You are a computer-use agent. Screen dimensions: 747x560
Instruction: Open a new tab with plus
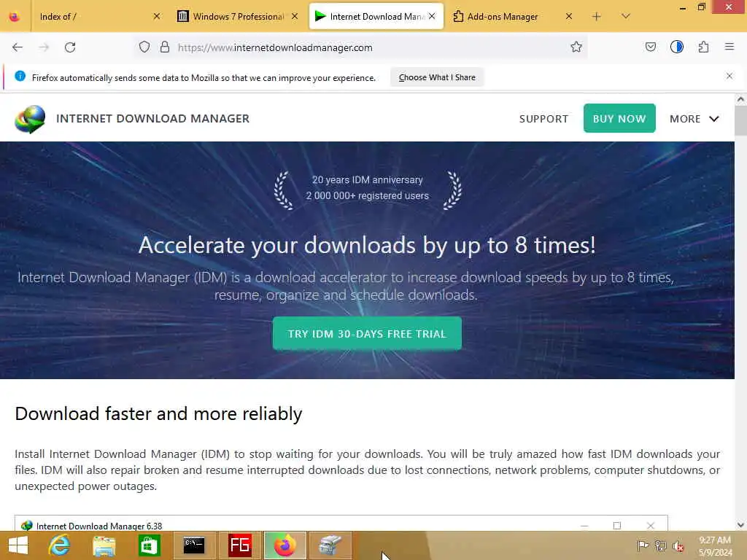[597, 17]
